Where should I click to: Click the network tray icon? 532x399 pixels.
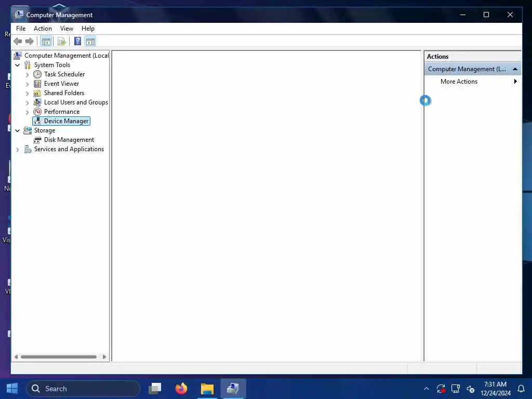pyautogui.click(x=455, y=389)
